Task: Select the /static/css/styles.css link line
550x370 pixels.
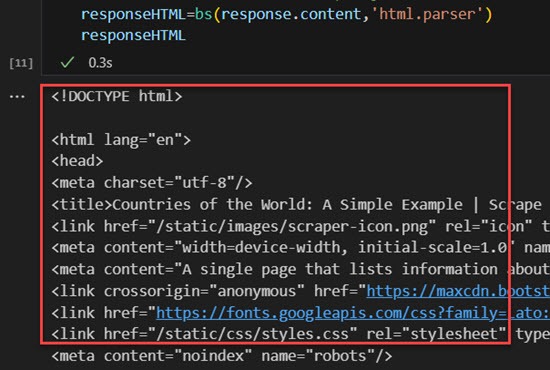Action: [x=301, y=334]
